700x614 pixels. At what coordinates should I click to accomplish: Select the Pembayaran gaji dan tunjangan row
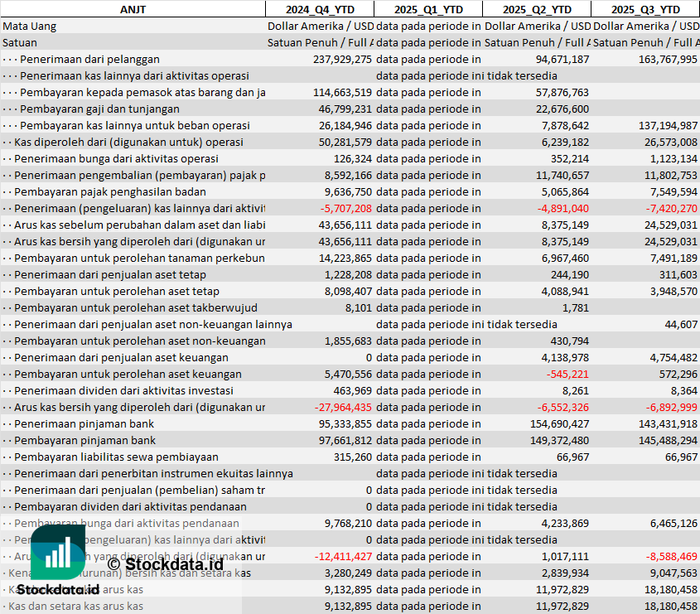click(99, 109)
